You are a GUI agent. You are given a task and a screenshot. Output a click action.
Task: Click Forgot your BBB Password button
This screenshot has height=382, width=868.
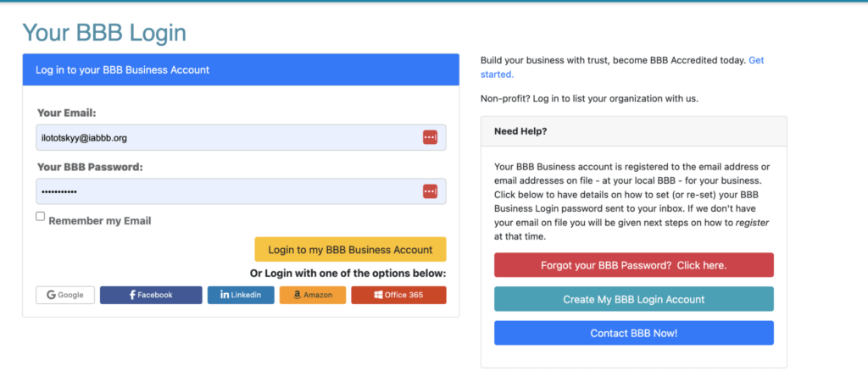[x=634, y=265]
